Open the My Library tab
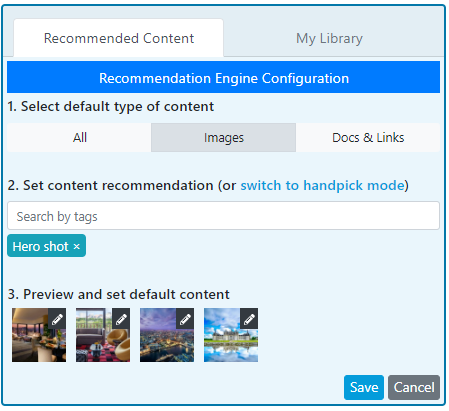The width and height of the screenshot is (449, 411). [329, 38]
